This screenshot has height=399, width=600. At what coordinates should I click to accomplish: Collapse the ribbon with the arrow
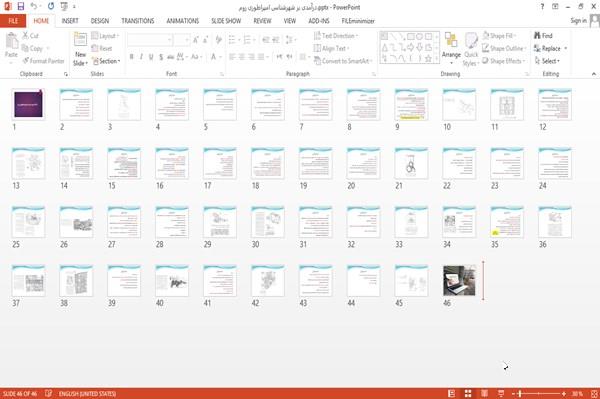click(594, 74)
